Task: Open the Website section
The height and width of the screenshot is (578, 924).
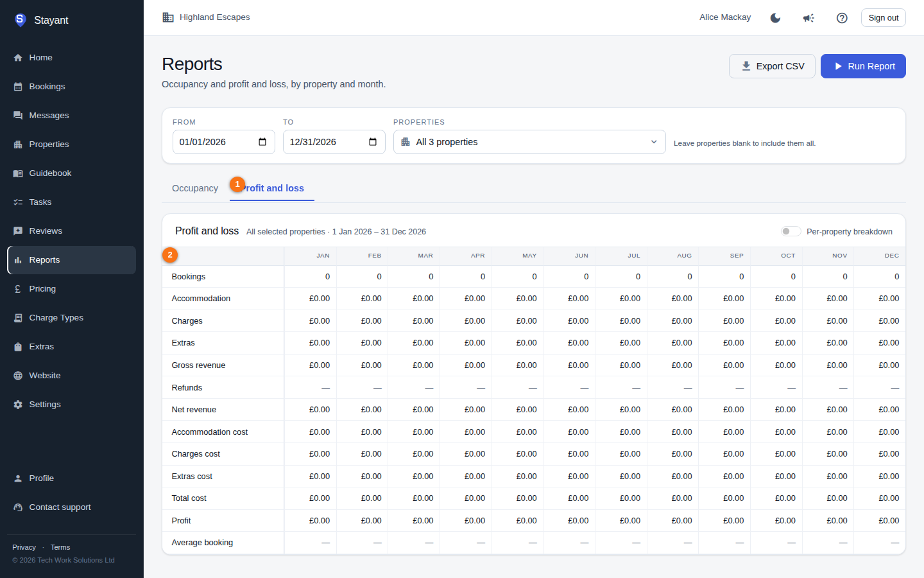Action: pyautogui.click(x=71, y=376)
